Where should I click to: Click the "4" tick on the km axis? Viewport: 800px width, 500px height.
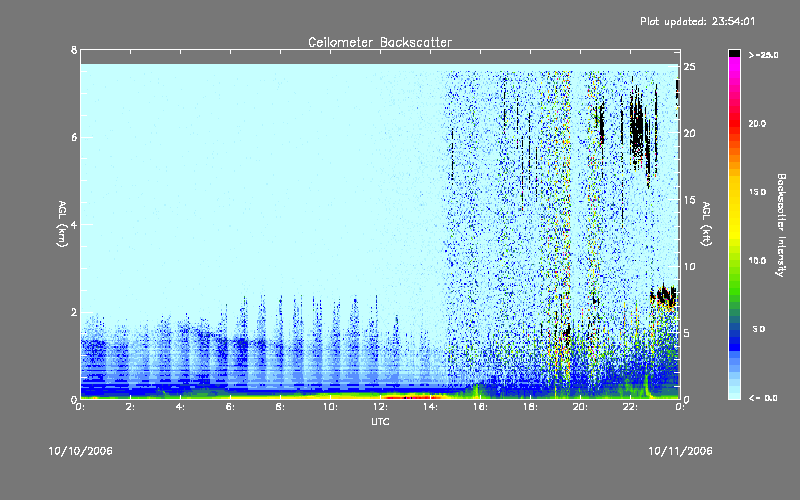[74, 224]
